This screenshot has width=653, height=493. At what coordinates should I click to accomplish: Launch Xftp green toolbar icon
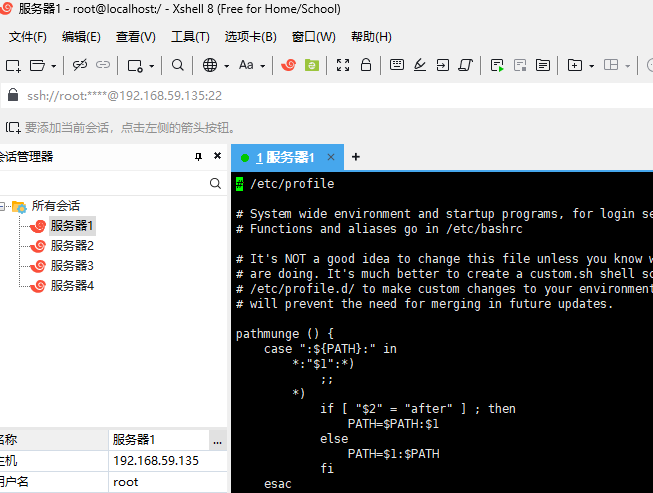point(312,65)
